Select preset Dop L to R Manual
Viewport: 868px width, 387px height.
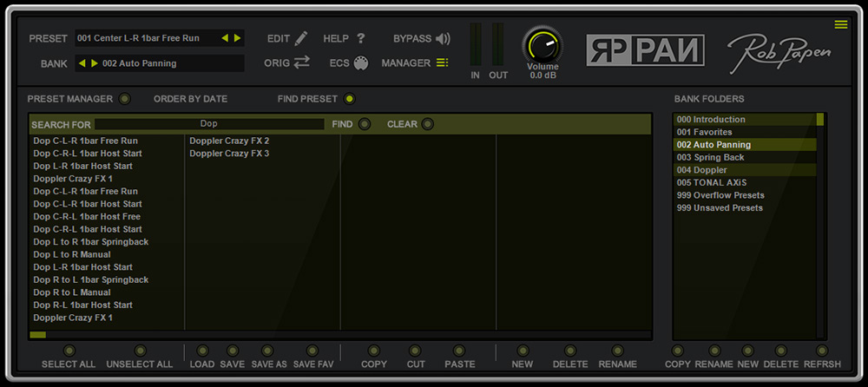click(72, 255)
